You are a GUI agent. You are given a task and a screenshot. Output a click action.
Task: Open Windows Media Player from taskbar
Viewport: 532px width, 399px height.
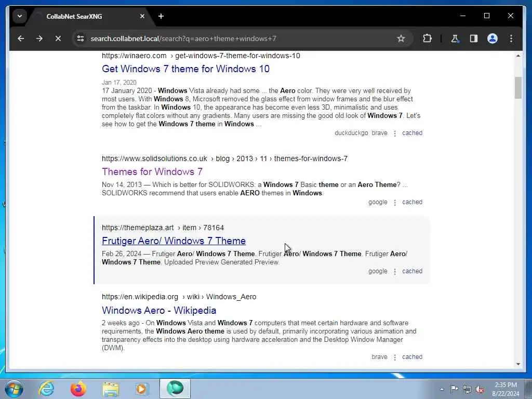click(x=142, y=389)
